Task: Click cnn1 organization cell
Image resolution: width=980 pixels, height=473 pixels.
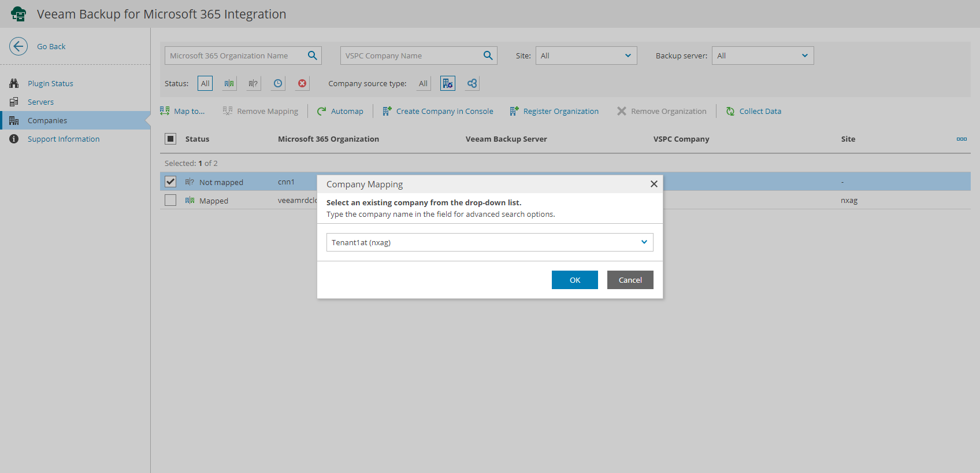Action: (x=286, y=182)
